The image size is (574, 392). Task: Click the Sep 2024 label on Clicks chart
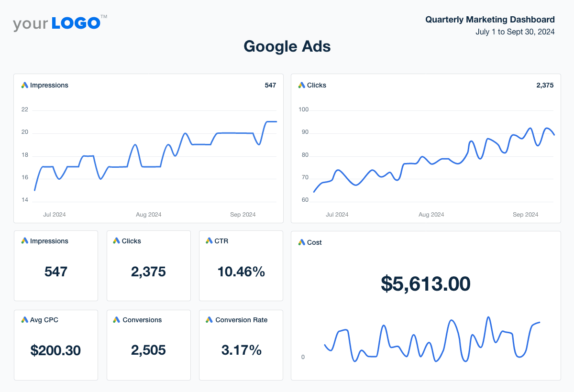[x=525, y=215]
